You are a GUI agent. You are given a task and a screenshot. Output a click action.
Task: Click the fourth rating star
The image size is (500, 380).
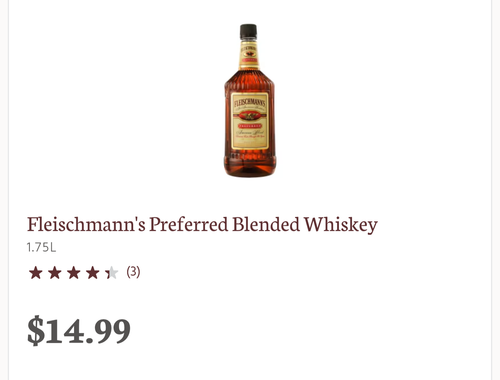(92, 273)
